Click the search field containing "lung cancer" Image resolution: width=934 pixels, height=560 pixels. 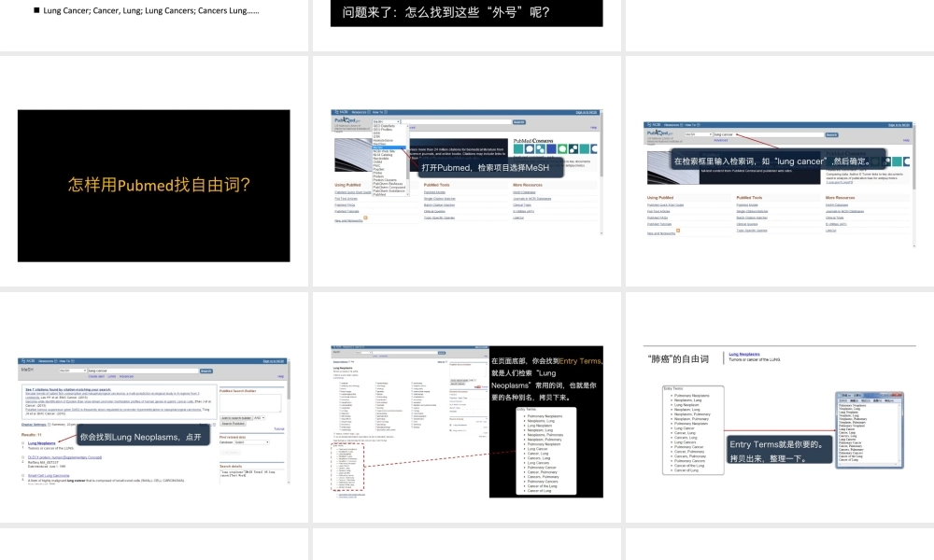766,134
